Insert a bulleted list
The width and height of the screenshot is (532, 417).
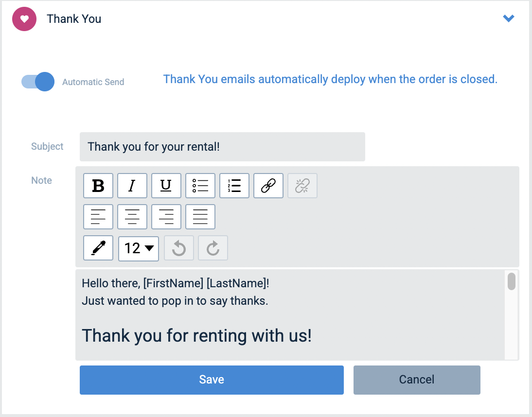click(200, 186)
